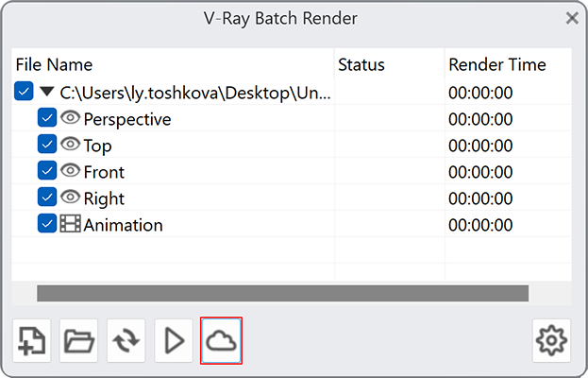Click the eye icon next to Top
This screenshot has height=378, width=588.
[x=70, y=145]
